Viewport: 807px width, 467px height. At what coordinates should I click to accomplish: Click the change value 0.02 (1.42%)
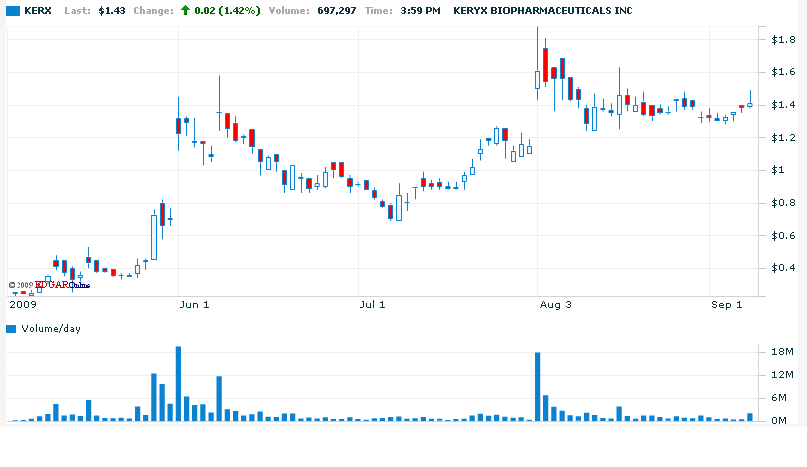[227, 11]
